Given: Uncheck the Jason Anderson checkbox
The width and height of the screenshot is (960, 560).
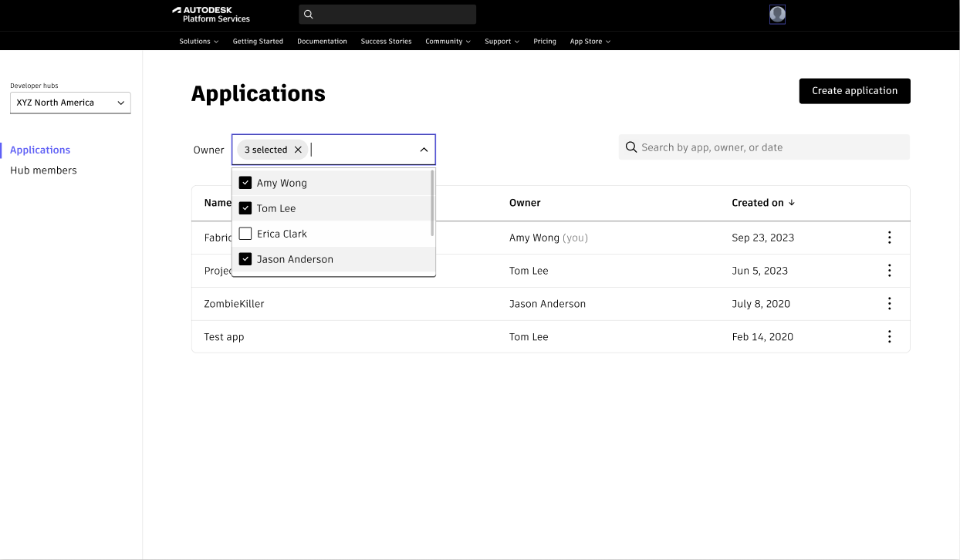Looking at the screenshot, I should 245,259.
